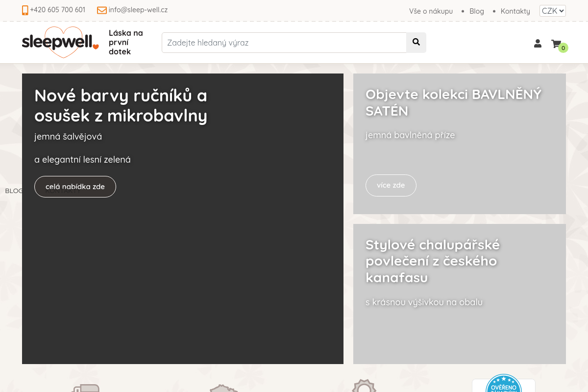Open Nové barvy ručníků a osušek banner heading
Screen dimensions: 588x392
[x=121, y=105]
